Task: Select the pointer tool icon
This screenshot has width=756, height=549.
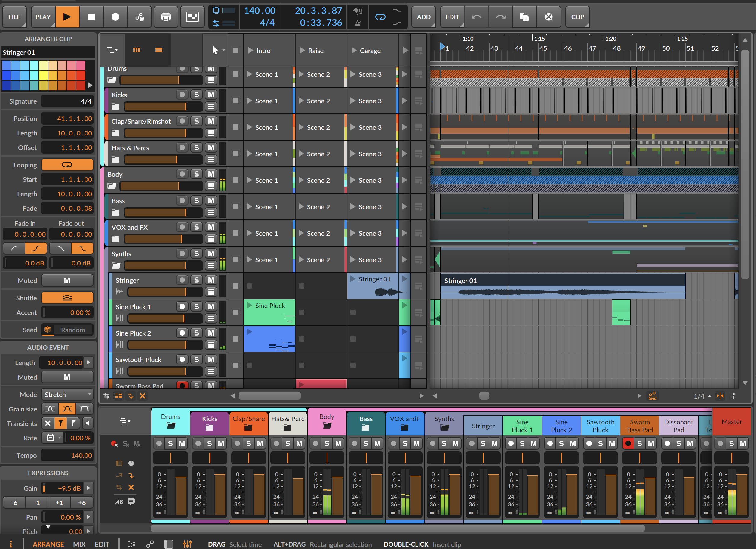Action: tap(215, 50)
